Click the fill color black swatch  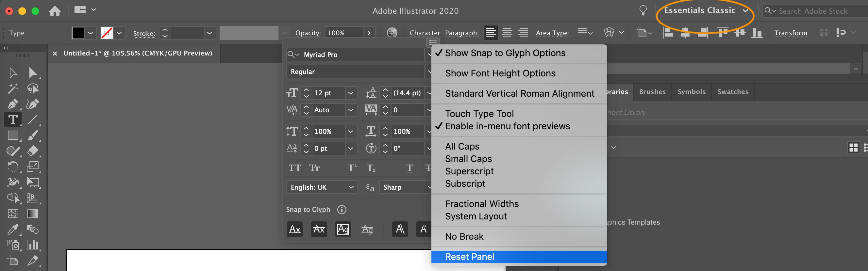coord(78,33)
